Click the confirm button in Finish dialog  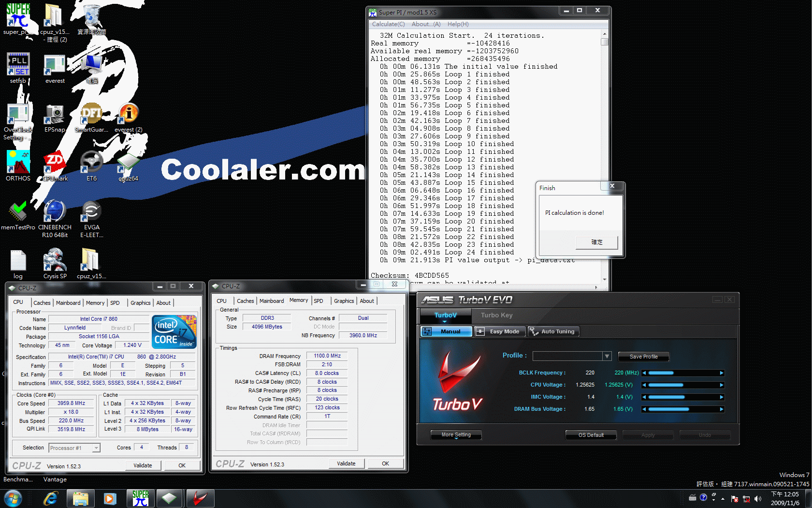[597, 242]
